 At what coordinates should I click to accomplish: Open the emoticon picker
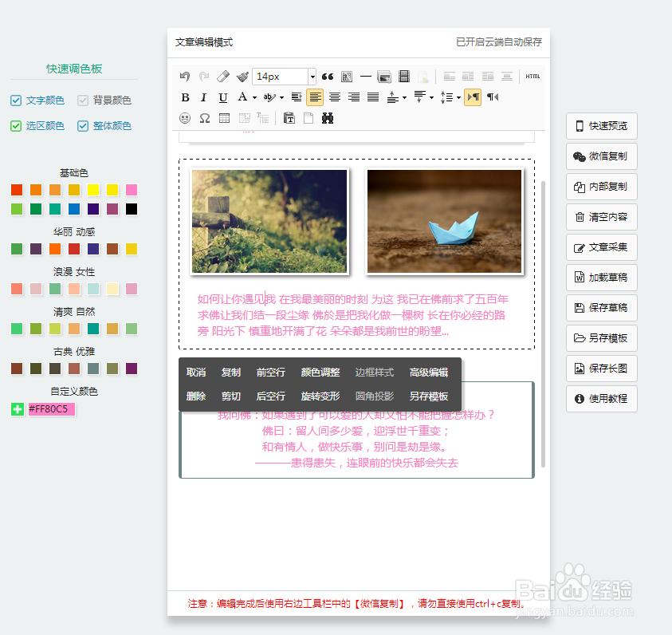point(185,117)
